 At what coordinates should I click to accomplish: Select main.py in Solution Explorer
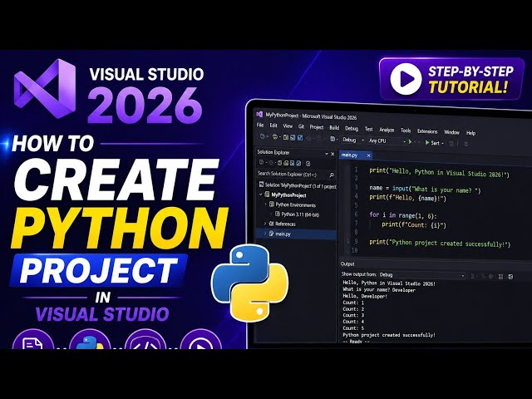coord(283,234)
